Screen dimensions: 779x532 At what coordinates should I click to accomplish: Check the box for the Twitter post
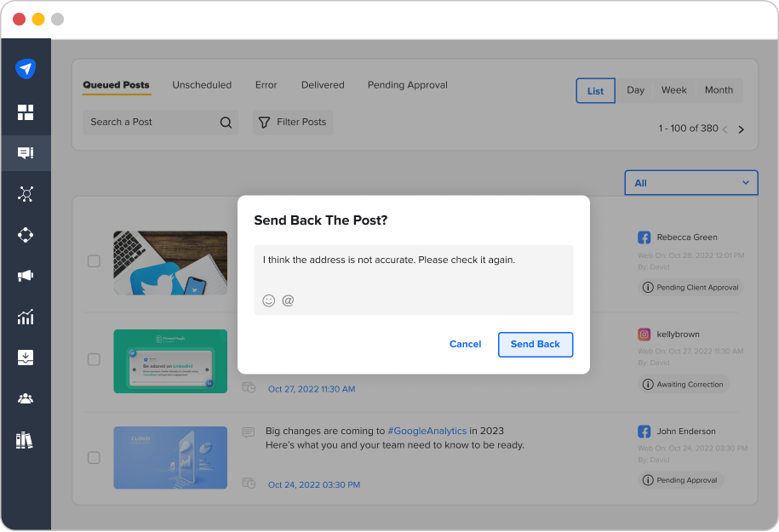[x=95, y=261]
